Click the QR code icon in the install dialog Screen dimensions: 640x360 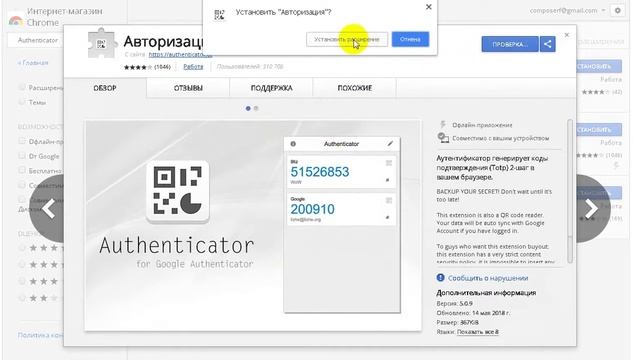coord(219,15)
